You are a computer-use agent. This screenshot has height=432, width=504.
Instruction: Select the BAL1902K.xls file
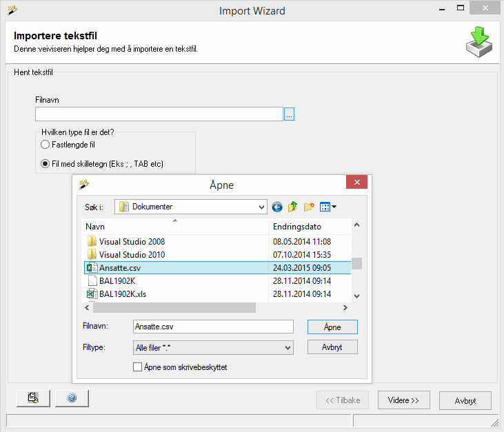(x=123, y=294)
